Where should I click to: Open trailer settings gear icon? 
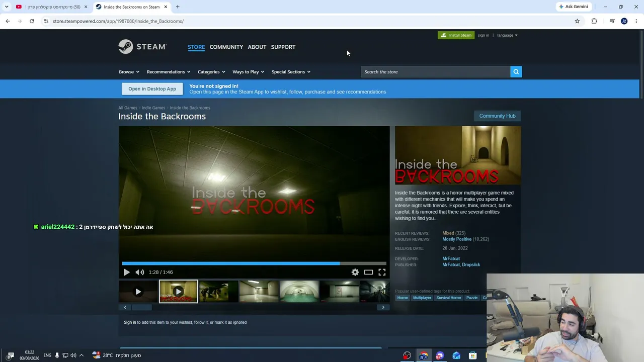(x=355, y=272)
